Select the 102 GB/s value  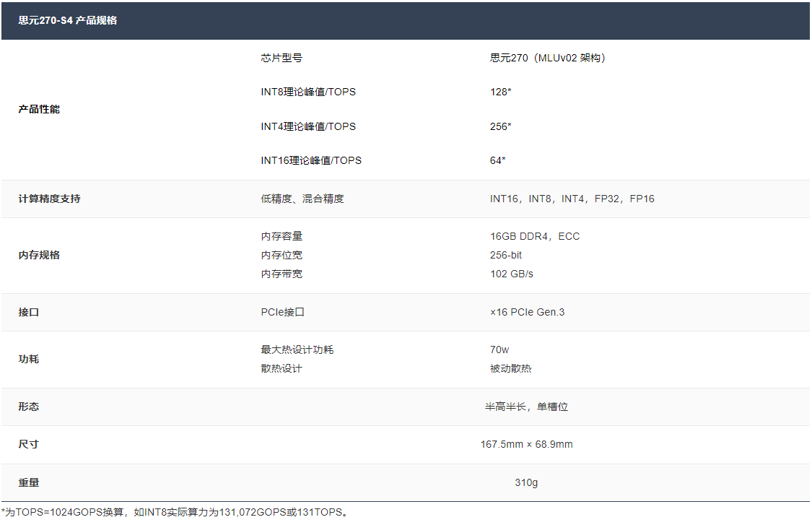[x=512, y=274]
